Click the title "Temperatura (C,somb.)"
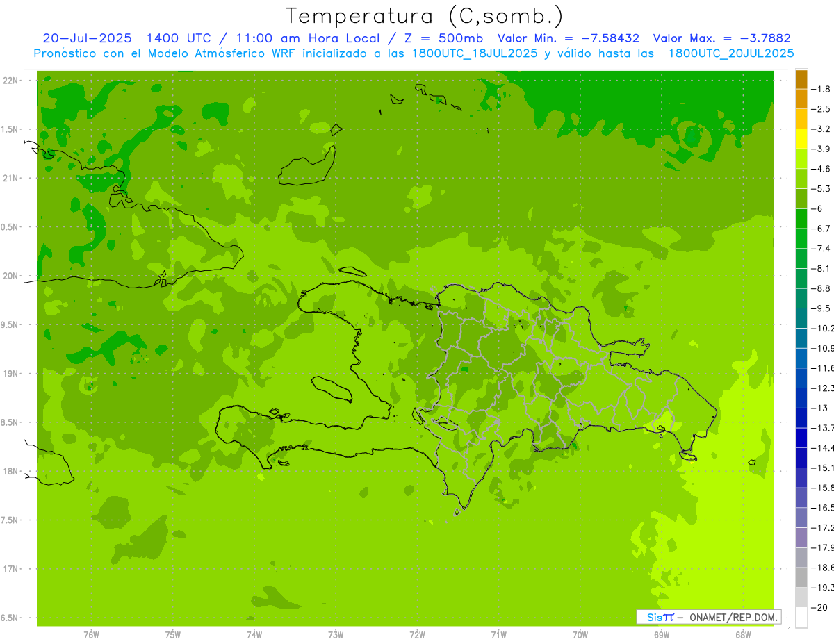 425,16
